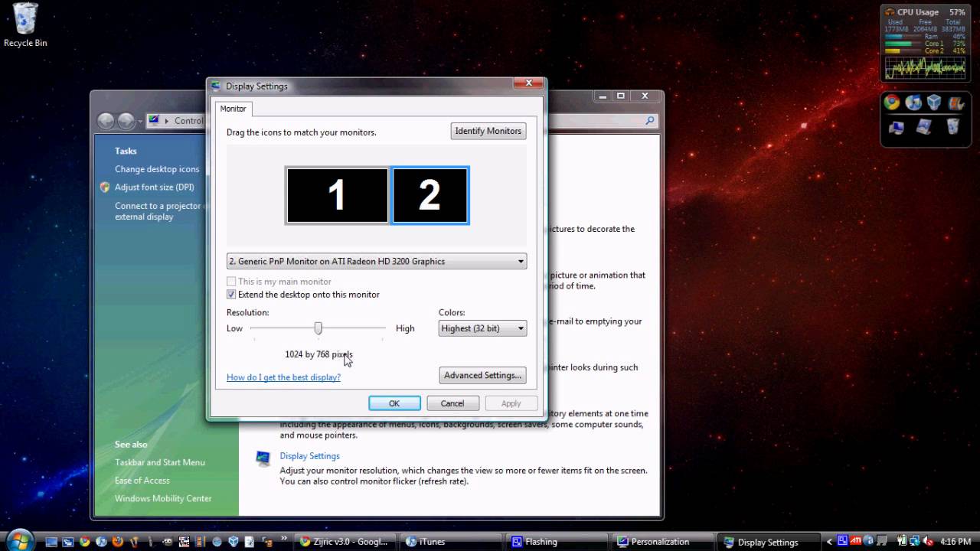Uncheck Extend the desktop onto this monitor
The width and height of the screenshot is (980, 551).
[231, 295]
